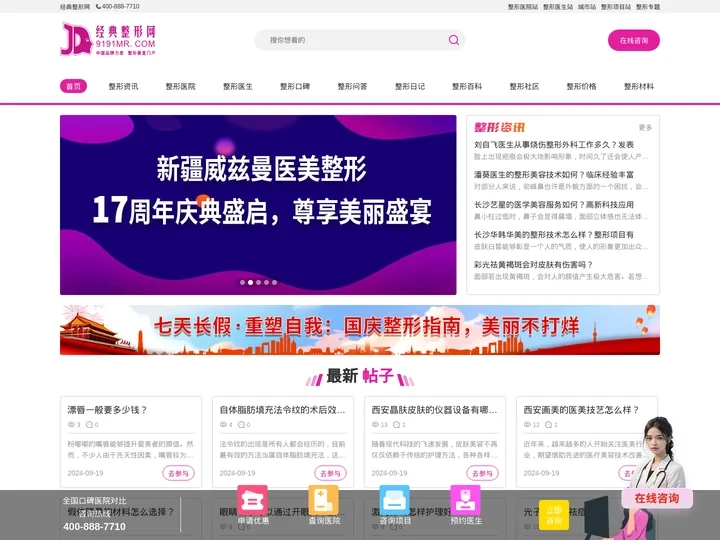Open the 整形百科 navigation tab
The width and height of the screenshot is (720, 540).
(467, 86)
